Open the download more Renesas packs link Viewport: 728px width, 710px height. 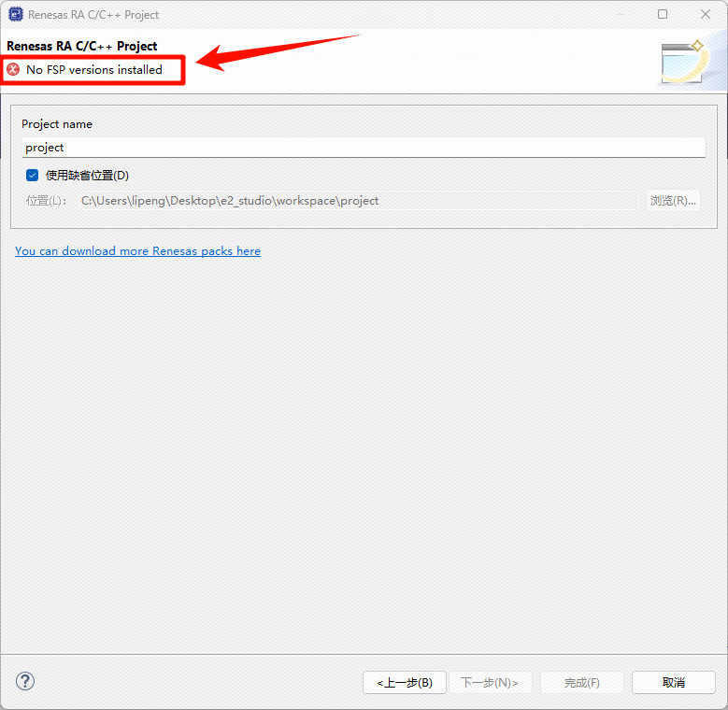click(x=137, y=251)
